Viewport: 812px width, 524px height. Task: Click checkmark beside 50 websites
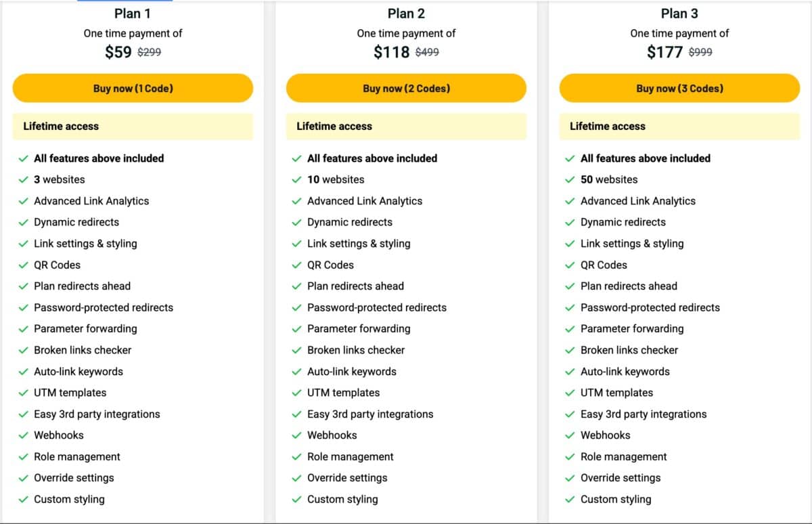click(570, 180)
